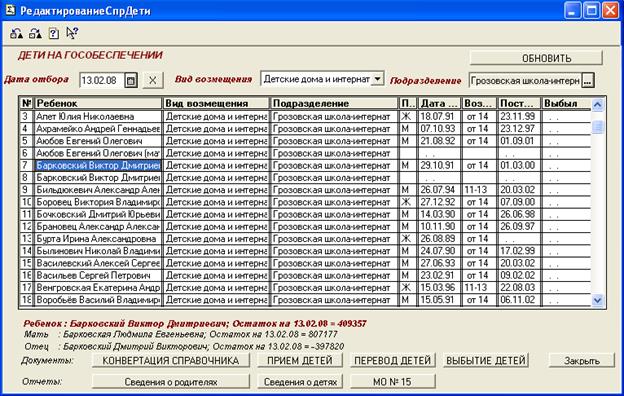Click admission date cell 17.02.99
Screen dimensions: 624x396
pyautogui.click(x=519, y=251)
